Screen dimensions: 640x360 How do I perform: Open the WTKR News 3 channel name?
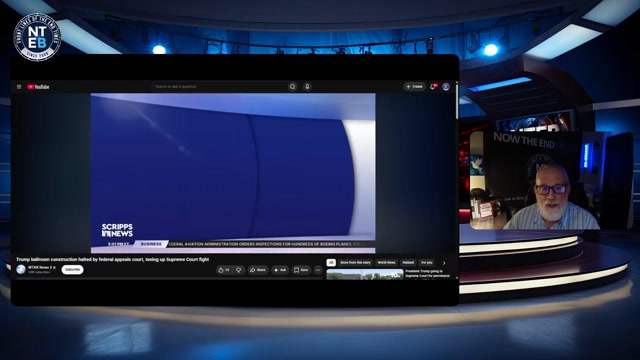(x=40, y=267)
